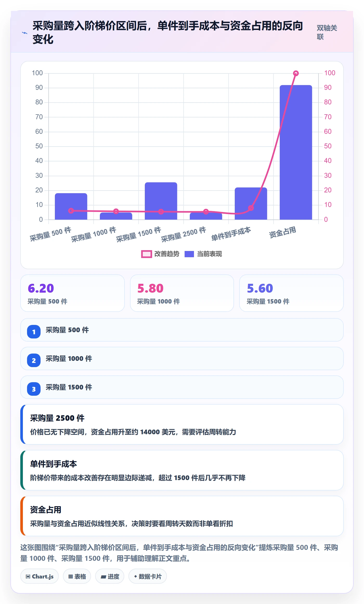Screen dimensions: 364x604
Task: Open the 单件到手成本 insight card
Action: pyautogui.click(x=182, y=470)
